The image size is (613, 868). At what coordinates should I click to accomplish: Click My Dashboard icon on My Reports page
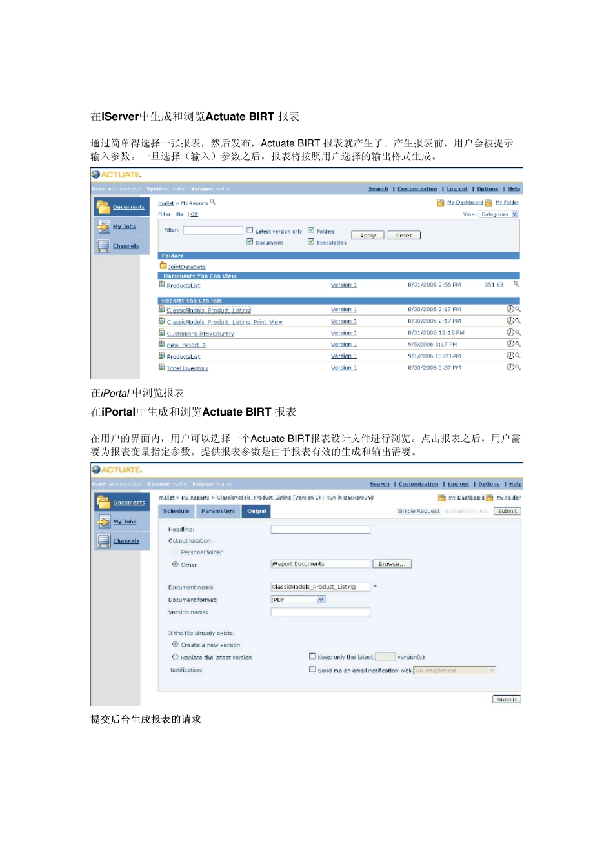coord(441,203)
